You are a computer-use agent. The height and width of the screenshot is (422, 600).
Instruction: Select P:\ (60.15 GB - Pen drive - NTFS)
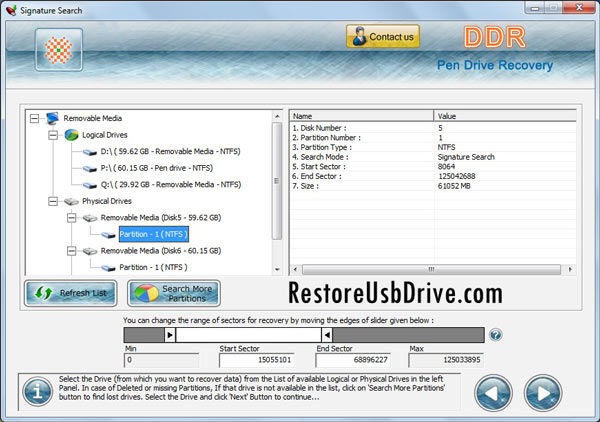[x=157, y=168]
